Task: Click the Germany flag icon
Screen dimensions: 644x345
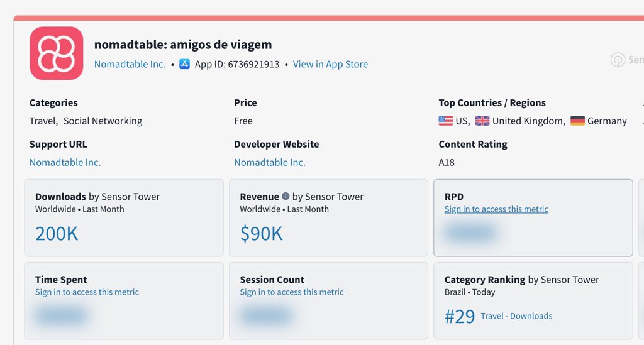Action: (x=577, y=121)
